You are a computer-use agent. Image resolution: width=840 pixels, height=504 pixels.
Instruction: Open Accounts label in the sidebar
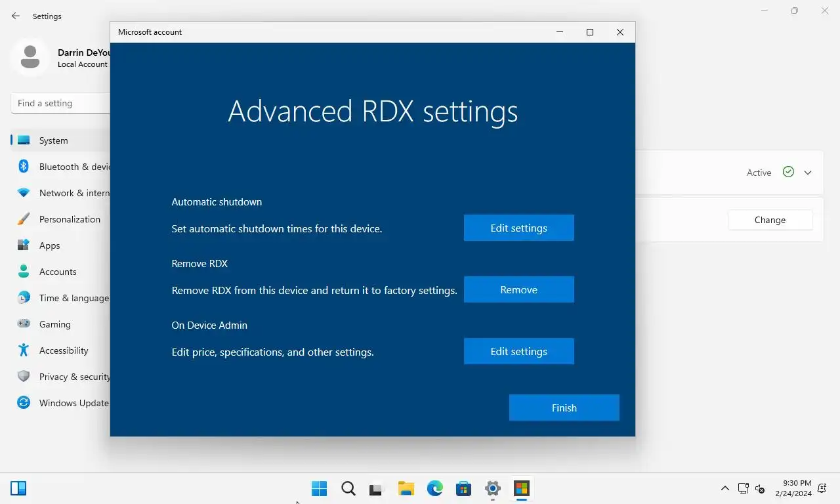pyautogui.click(x=58, y=272)
